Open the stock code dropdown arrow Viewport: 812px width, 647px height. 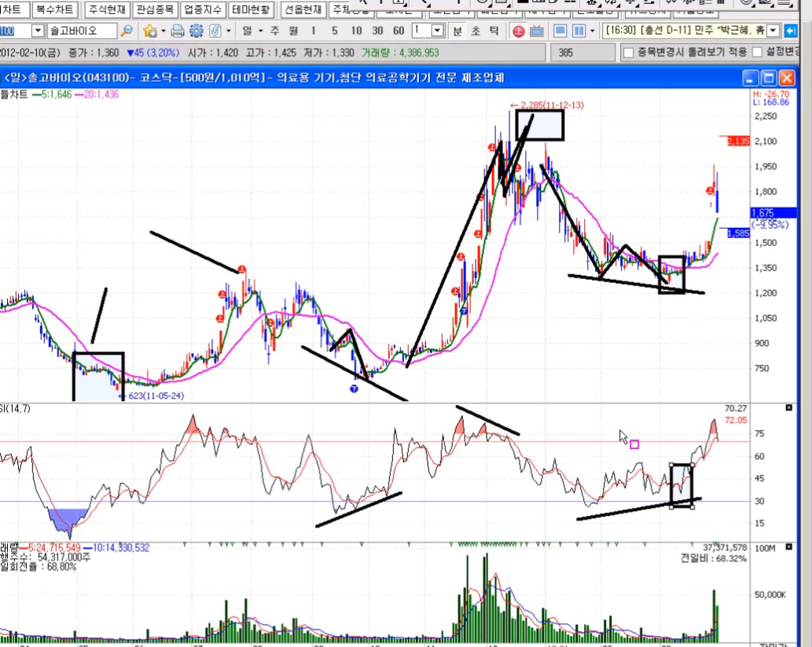coord(38,31)
